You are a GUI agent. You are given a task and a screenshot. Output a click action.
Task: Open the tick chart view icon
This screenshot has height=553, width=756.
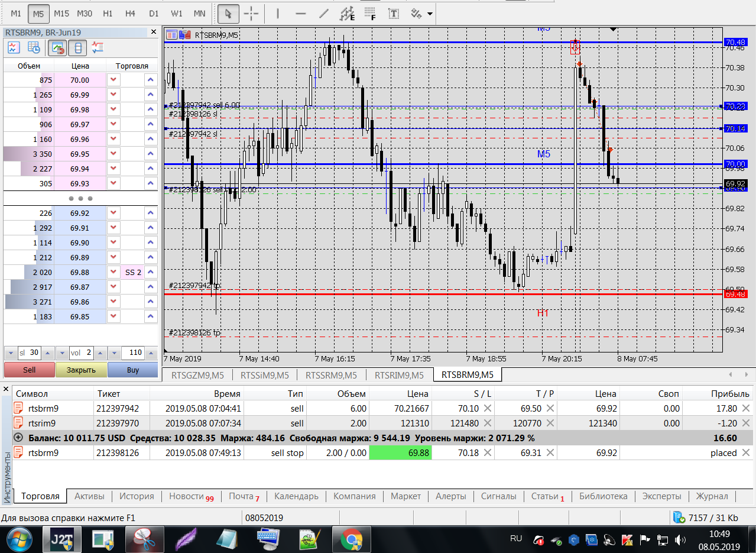tap(14, 47)
